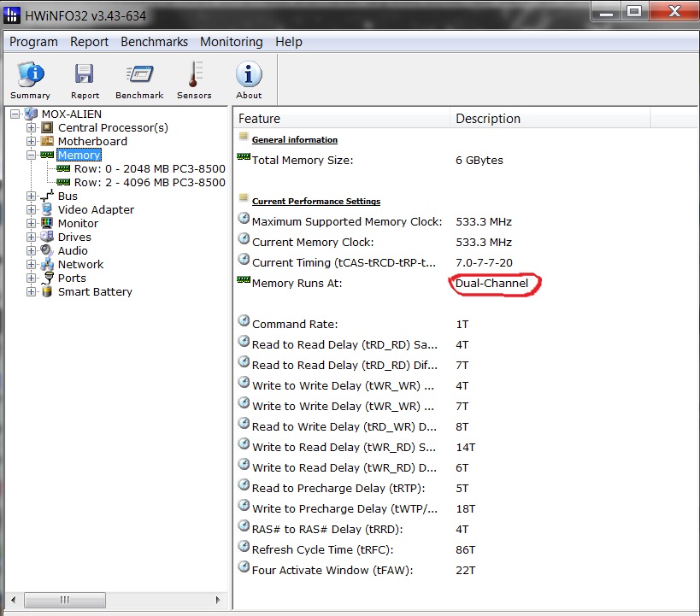Click the RAS# to RAS# Delay (tRRD) row
The width and height of the screenshot is (700, 616).
pos(464,530)
